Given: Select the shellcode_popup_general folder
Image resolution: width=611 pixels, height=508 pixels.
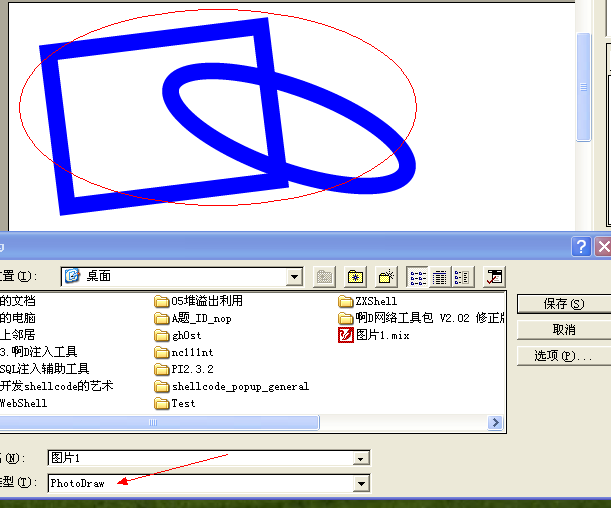Looking at the screenshot, I should tap(231, 386).
